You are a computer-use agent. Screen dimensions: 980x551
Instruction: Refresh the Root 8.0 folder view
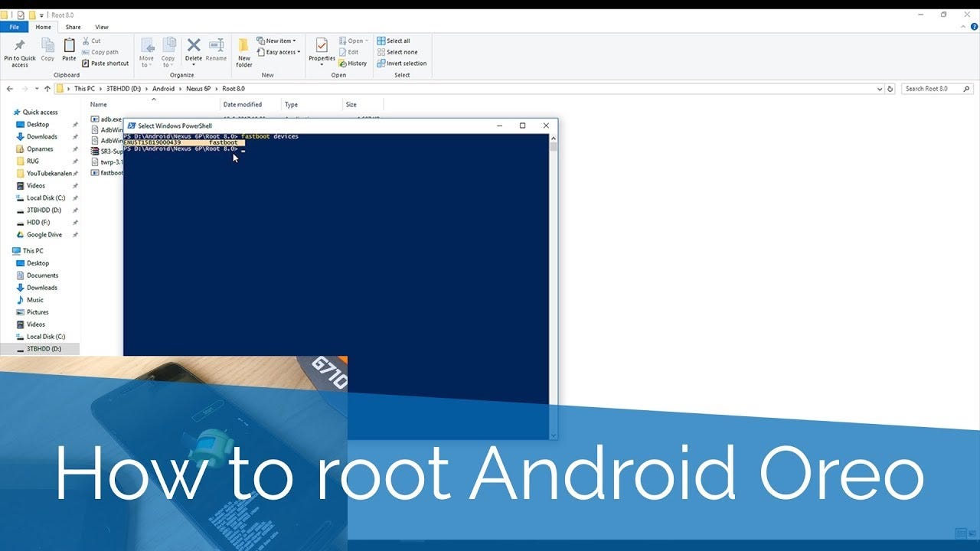pos(890,89)
